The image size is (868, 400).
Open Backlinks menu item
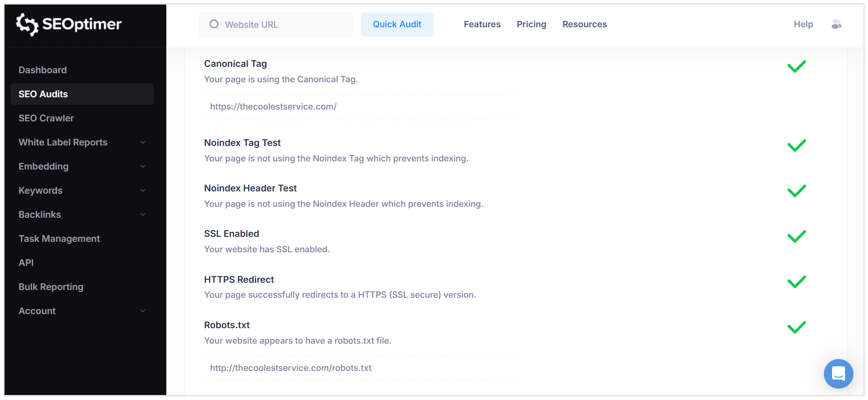(x=40, y=215)
